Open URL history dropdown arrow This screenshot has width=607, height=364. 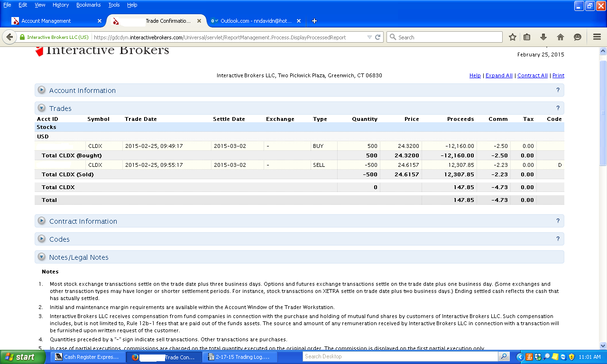click(x=369, y=37)
